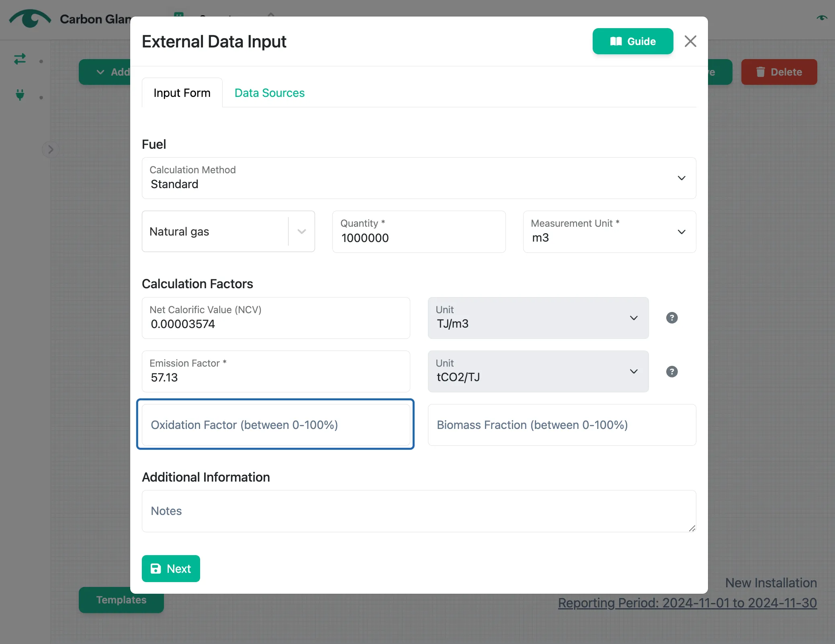This screenshot has height=644, width=835.
Task: Edit the Net Calorific Value field
Action: point(276,318)
